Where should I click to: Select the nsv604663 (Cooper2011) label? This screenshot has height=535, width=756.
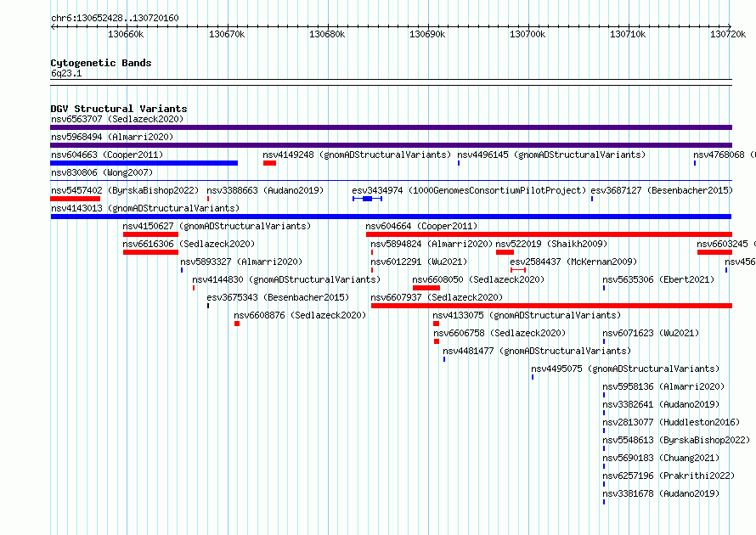click(x=107, y=155)
